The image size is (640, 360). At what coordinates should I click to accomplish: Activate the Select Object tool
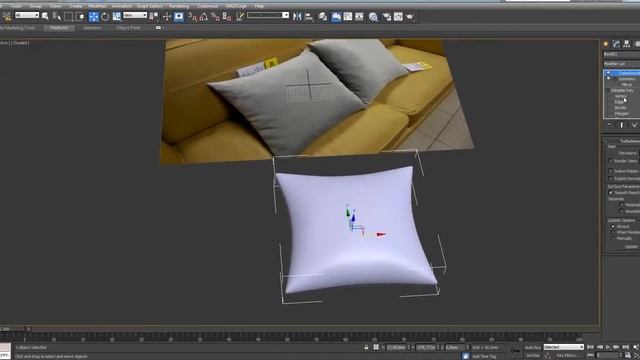[x=45, y=16]
